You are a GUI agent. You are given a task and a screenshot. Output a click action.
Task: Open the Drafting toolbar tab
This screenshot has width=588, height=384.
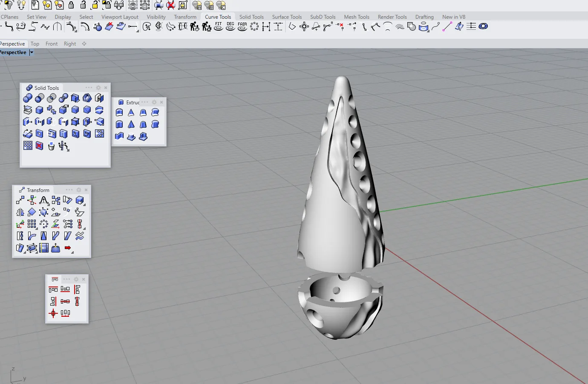(424, 17)
